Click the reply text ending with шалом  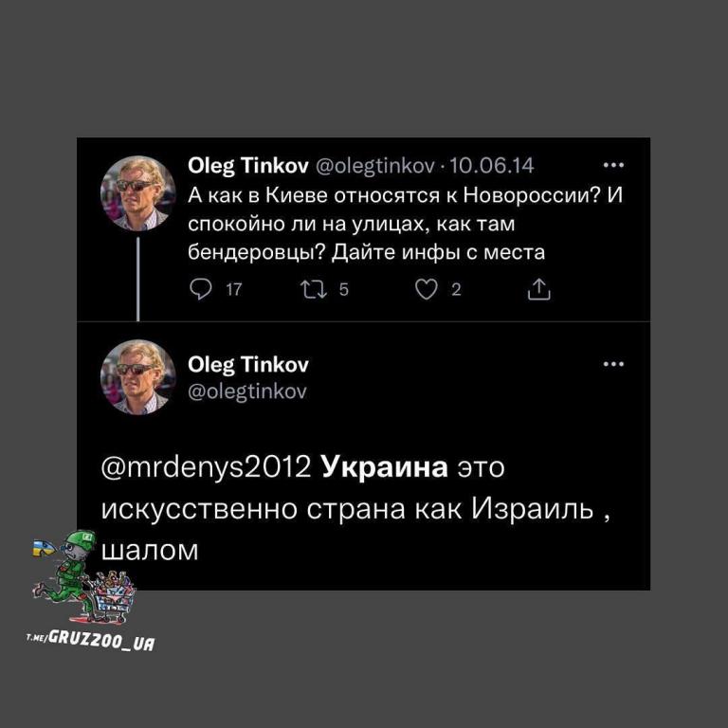click(355, 509)
